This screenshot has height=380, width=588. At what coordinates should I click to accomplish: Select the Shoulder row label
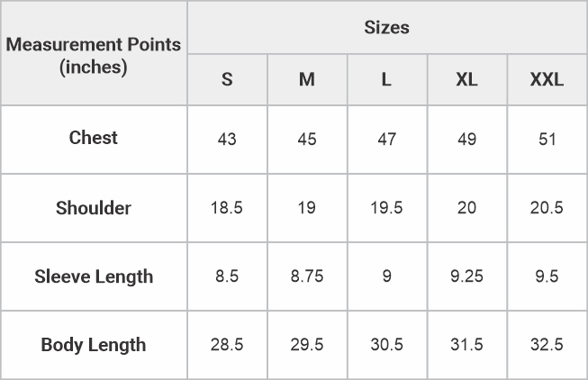94,208
